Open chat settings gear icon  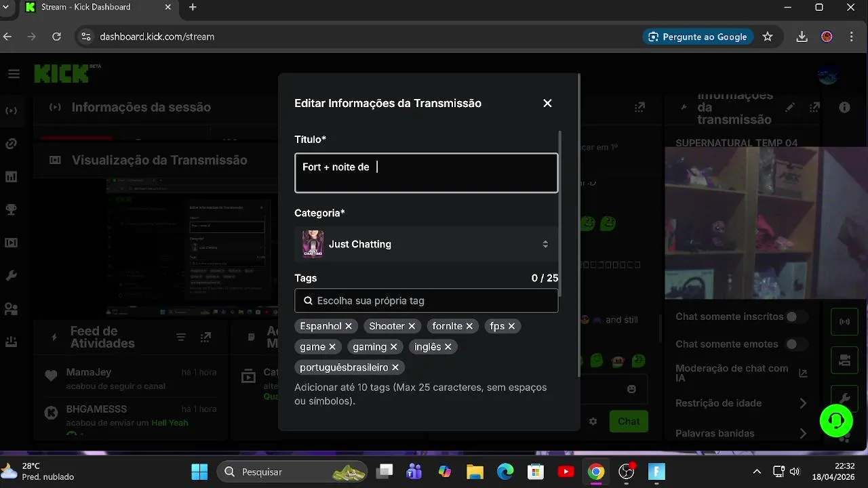tap(593, 421)
